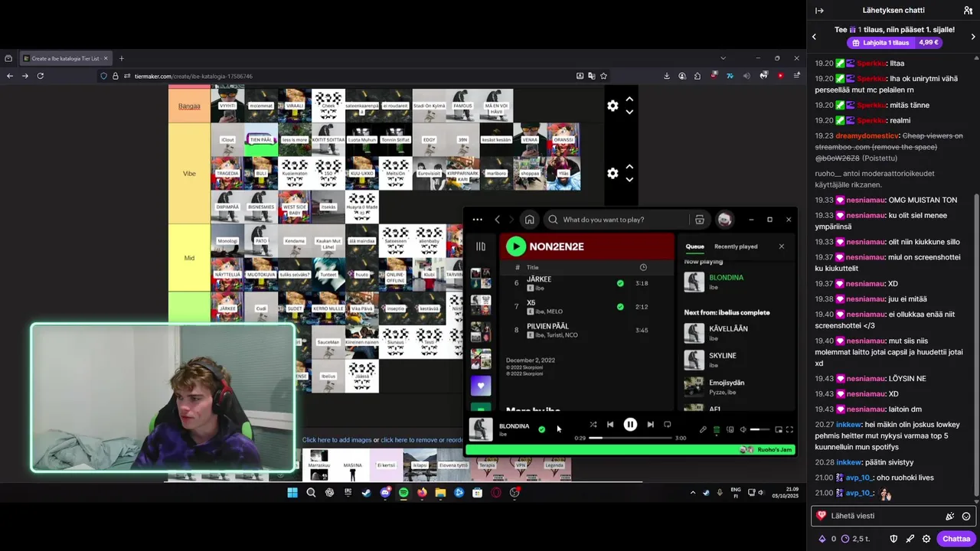Open settings gear for Vibe tier
The height and width of the screenshot is (551, 980).
612,173
